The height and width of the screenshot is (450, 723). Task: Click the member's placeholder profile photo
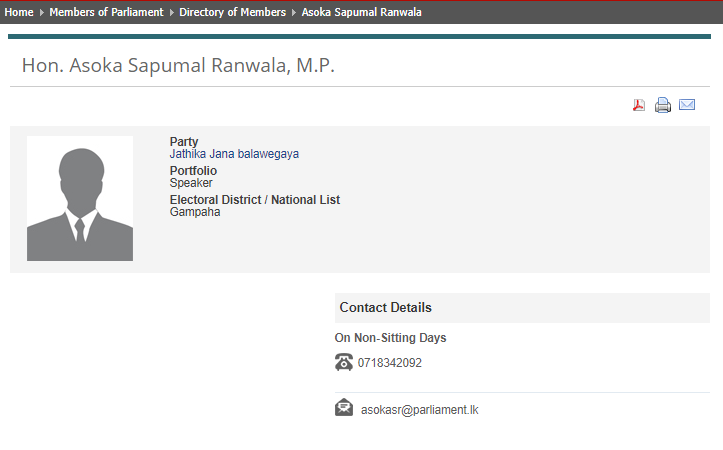pos(80,198)
